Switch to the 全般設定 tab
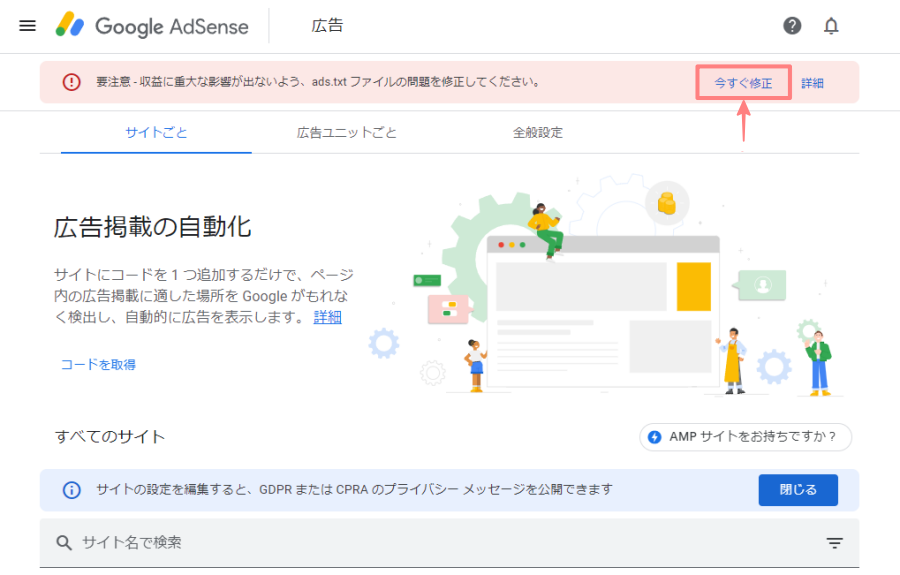The height and width of the screenshot is (575, 900). 538,133
